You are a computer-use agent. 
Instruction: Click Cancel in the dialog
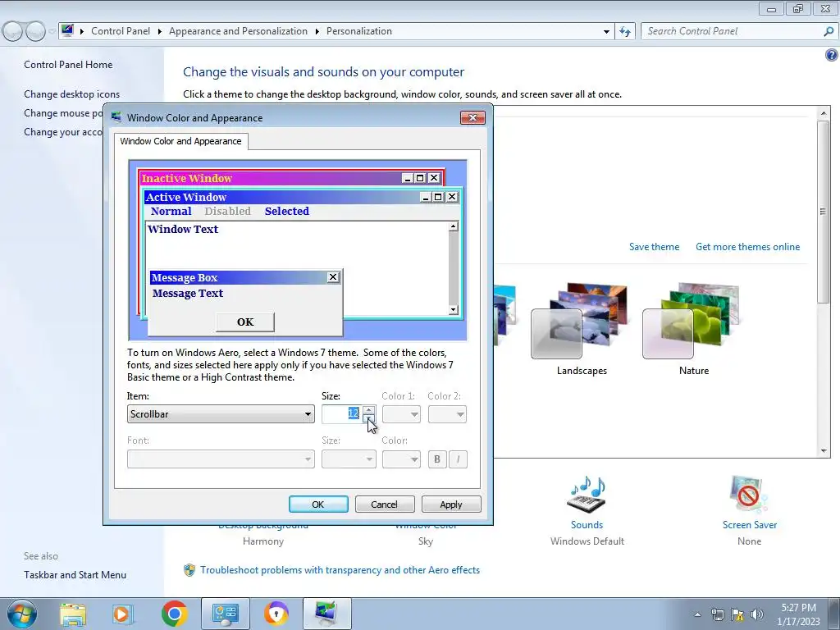[384, 504]
